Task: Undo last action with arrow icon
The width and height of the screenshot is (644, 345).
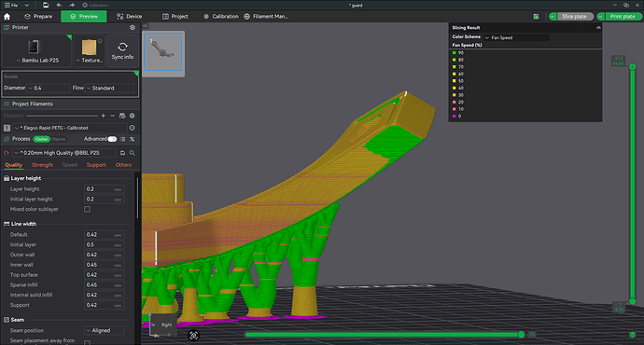Action: click(x=59, y=5)
